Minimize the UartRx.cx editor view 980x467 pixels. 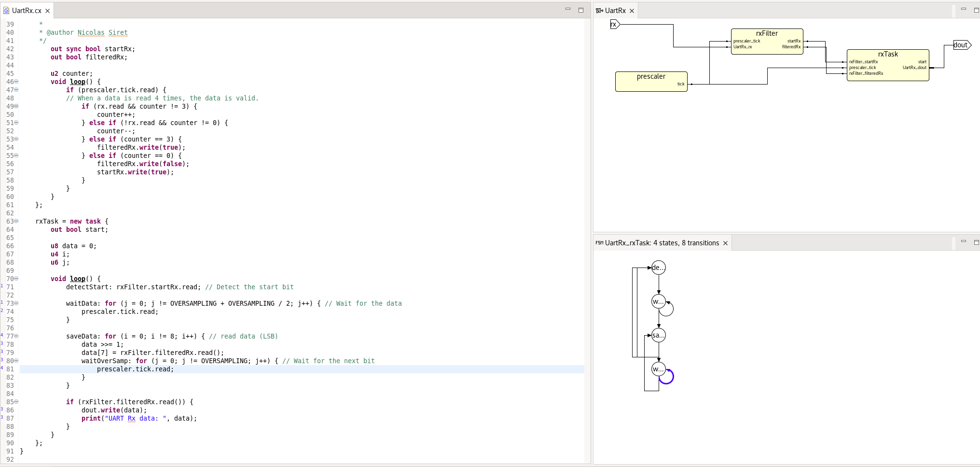[568, 10]
